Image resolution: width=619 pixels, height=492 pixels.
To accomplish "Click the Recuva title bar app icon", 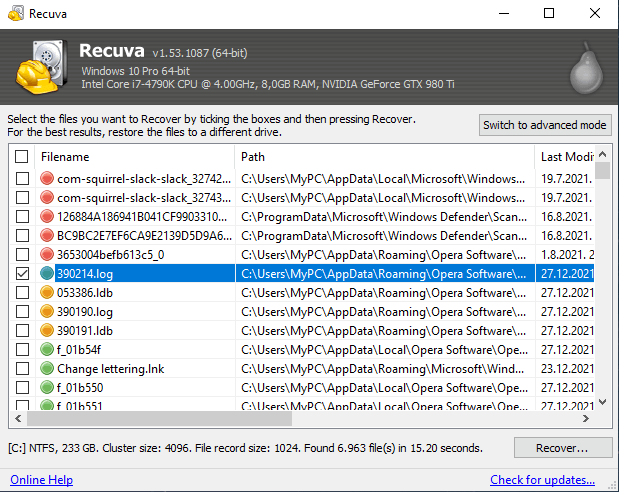I will [x=16, y=14].
